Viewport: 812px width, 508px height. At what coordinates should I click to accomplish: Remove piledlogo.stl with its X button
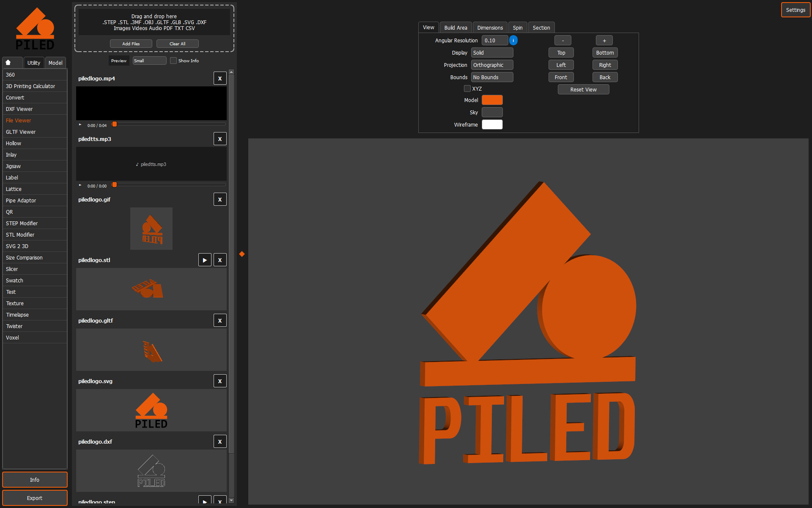220,260
